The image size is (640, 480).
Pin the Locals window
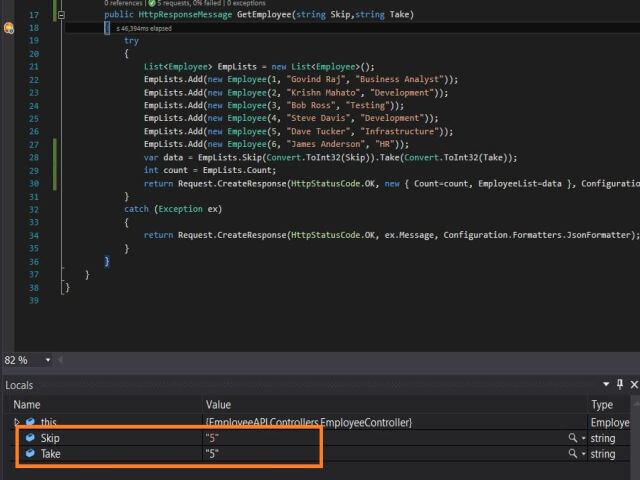point(620,384)
